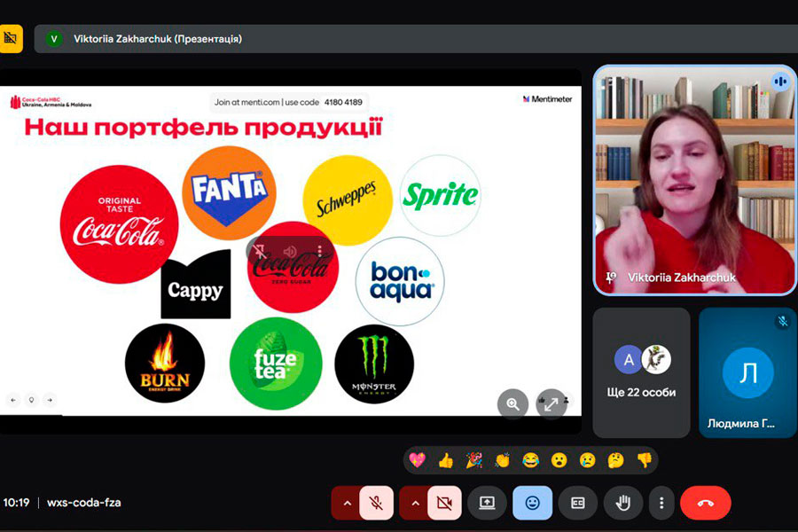This screenshot has height=532, width=798.
Task: Turn on the camera
Action: coord(445,503)
